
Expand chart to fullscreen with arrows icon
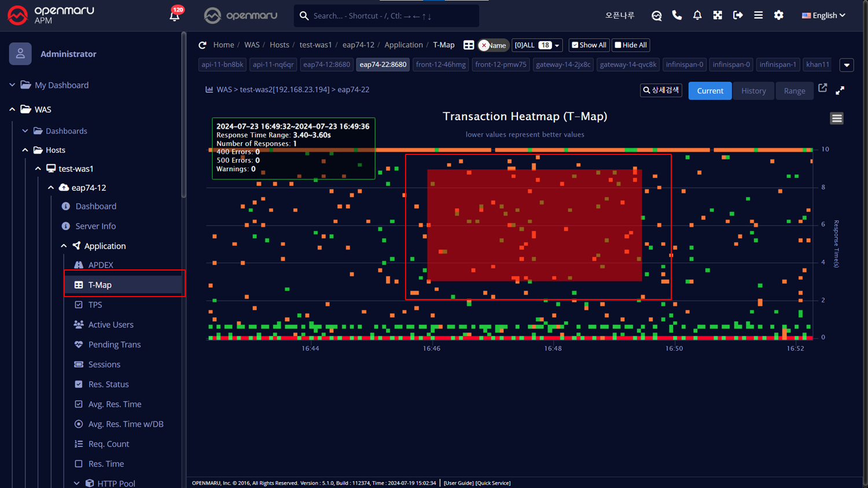click(x=840, y=90)
